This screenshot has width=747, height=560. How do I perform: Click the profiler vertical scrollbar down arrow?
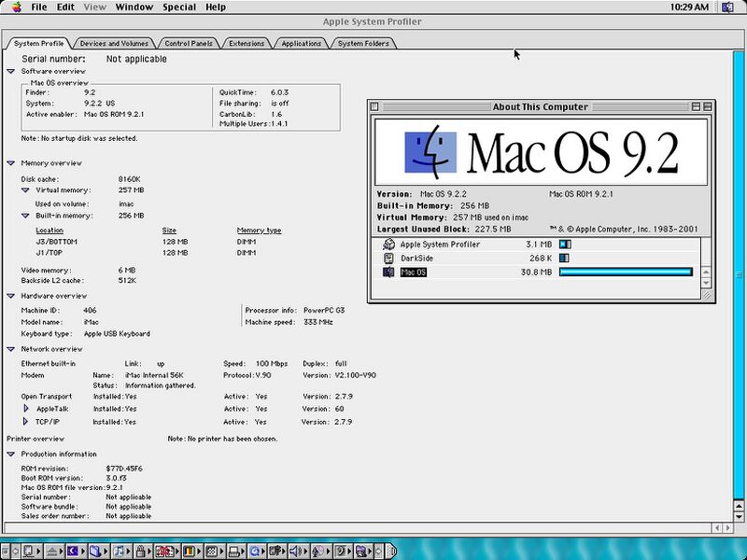(x=739, y=516)
